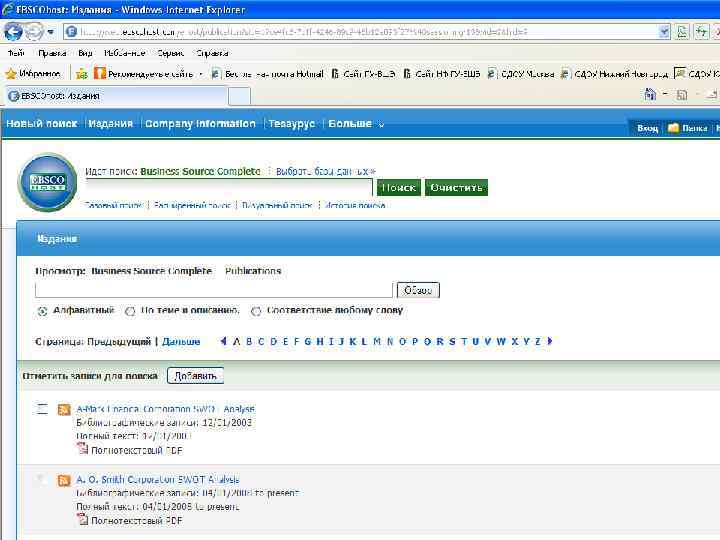Check the A. O. Smith Corporation record checkbox
Screen dimensions: 720x540
coord(42,479)
